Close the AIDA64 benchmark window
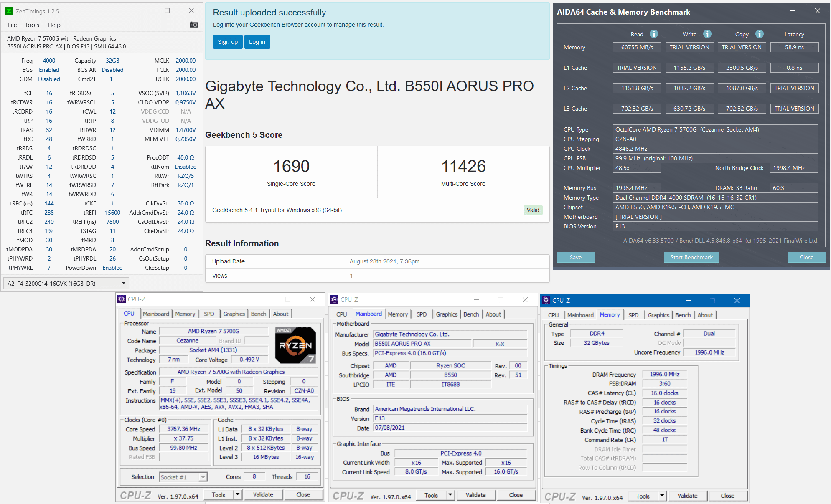831x504 pixels. point(817,11)
